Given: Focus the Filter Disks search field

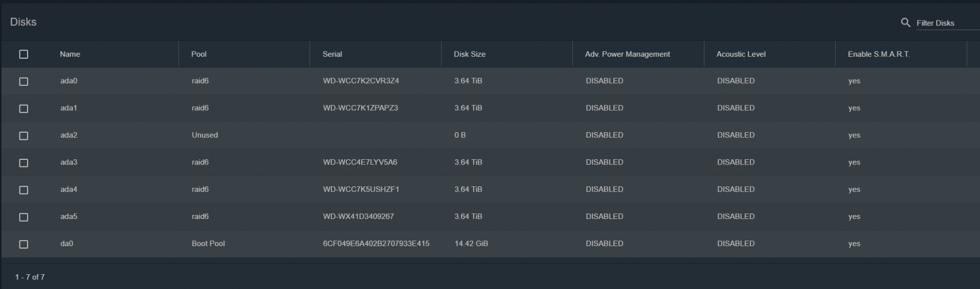Looking at the screenshot, I should click(x=948, y=23).
